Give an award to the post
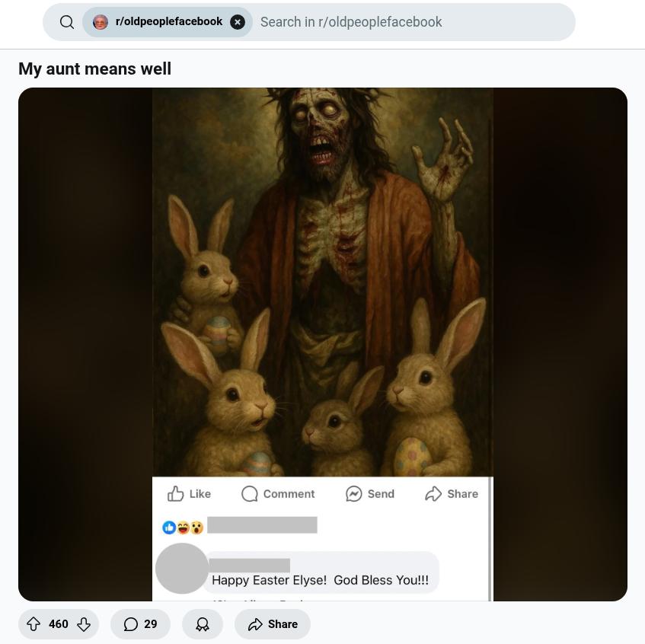 click(203, 624)
